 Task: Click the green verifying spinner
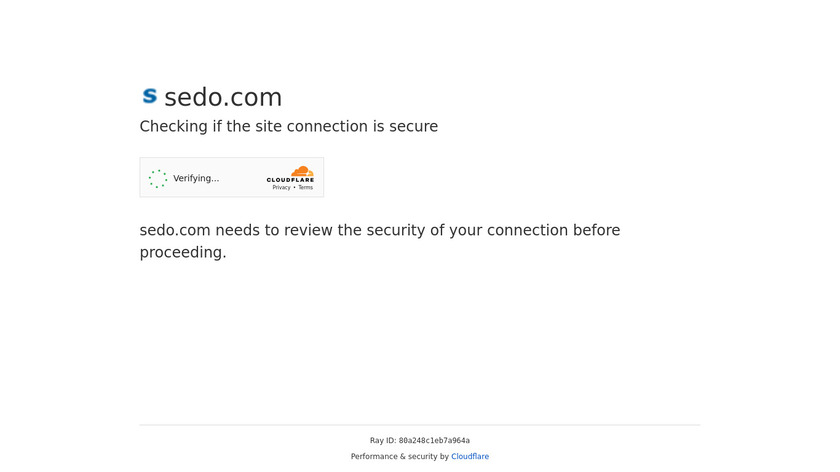[158, 179]
